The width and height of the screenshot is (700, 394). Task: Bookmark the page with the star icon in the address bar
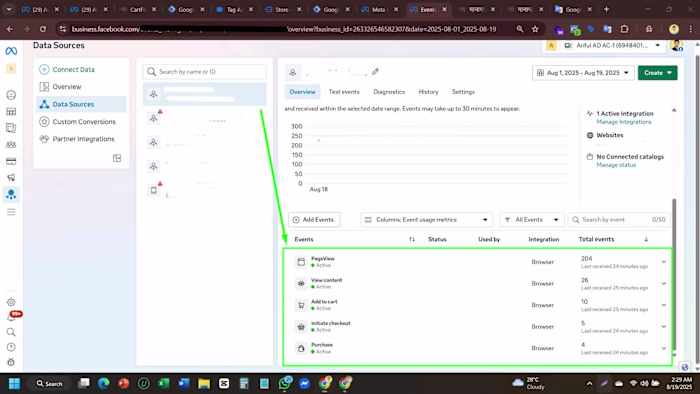tap(535, 29)
